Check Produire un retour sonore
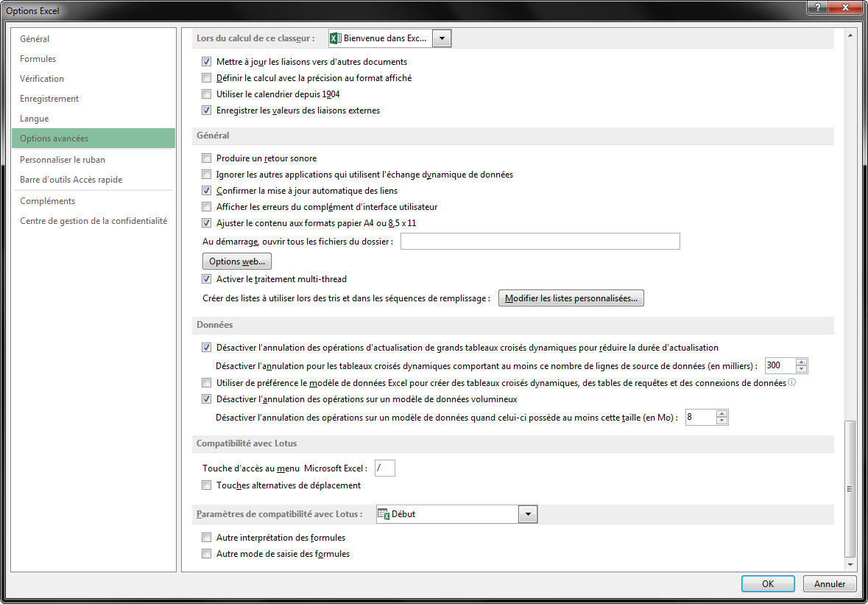 (x=206, y=158)
